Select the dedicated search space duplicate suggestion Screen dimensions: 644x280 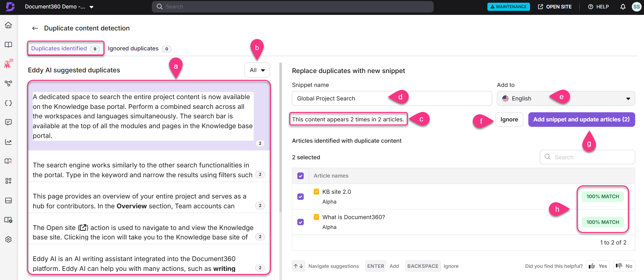[149, 116]
